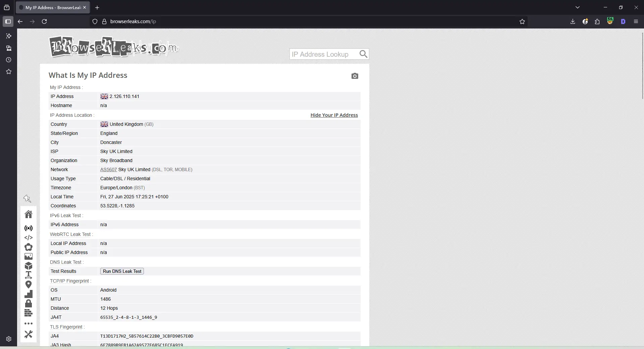Click coordinates value 53.5228,-1.1285
Image resolution: width=644 pixels, height=349 pixels.
point(117,206)
